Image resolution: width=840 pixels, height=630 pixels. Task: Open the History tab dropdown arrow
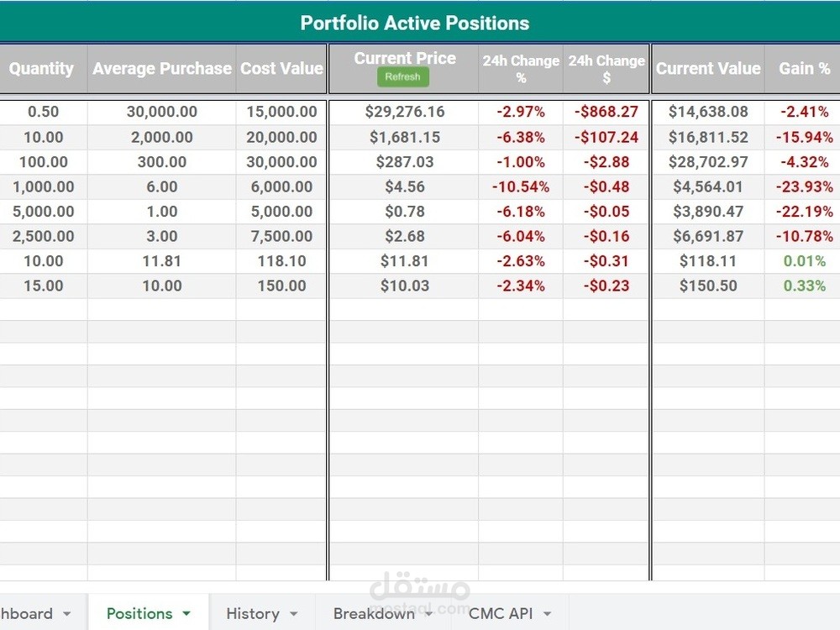tap(294, 614)
